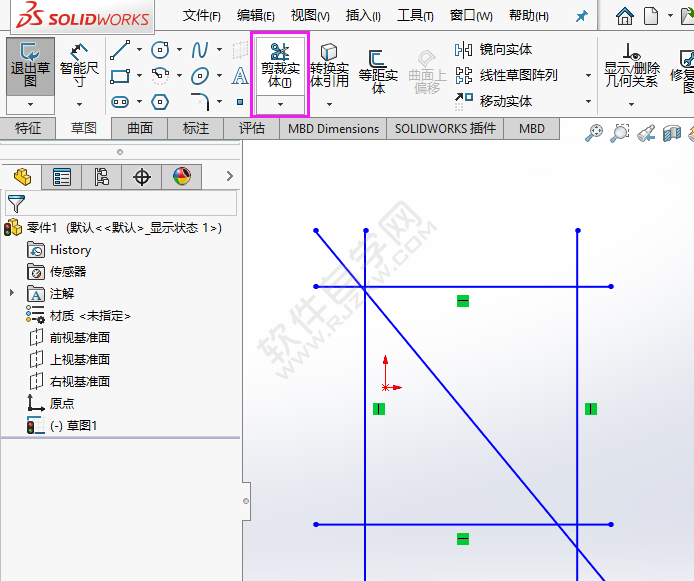
Task: Select the History folder in tree
Action: point(59,250)
